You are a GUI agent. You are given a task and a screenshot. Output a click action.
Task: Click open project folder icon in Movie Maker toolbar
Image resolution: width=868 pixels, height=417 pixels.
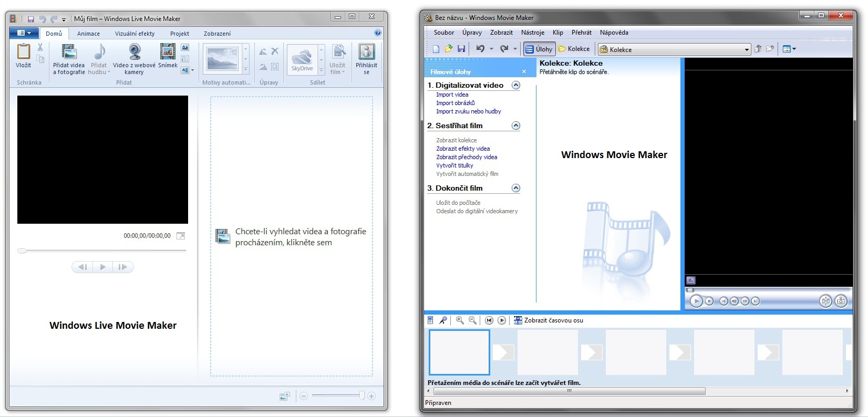[449, 49]
